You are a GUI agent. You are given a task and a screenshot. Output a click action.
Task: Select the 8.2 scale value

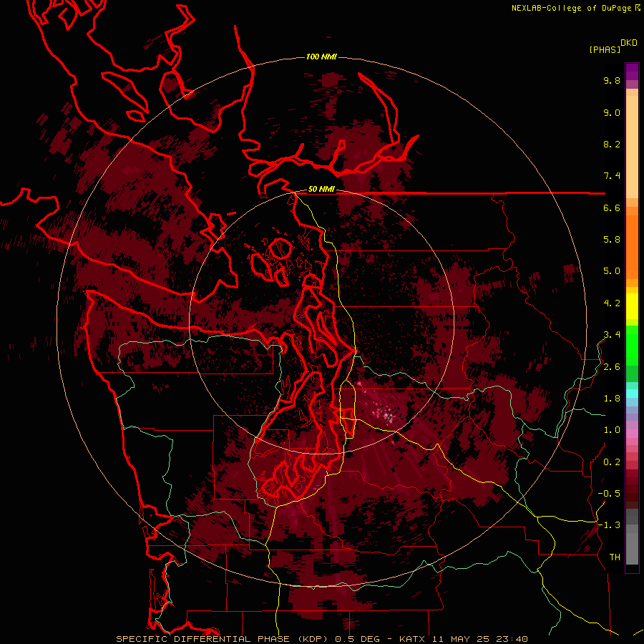(x=612, y=144)
